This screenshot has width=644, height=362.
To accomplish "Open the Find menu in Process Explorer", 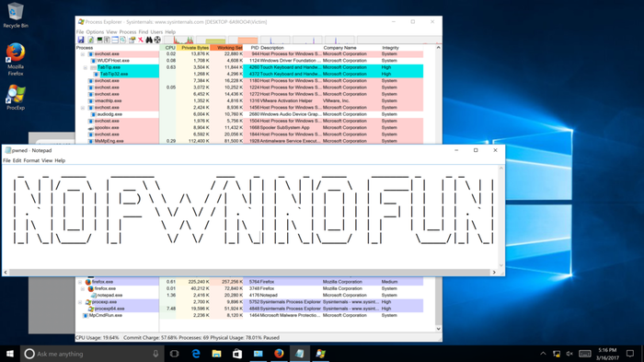I will coord(143,31).
